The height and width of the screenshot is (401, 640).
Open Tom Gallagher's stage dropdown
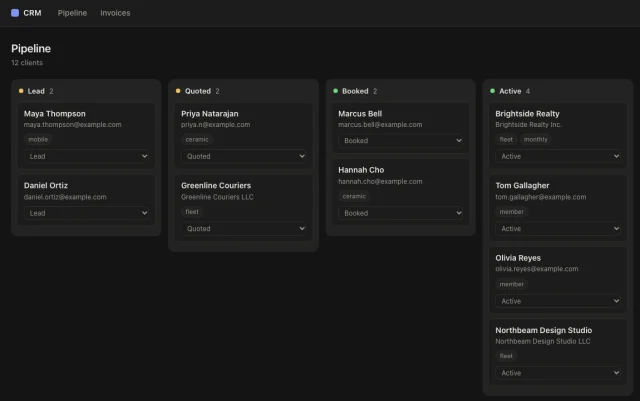click(x=558, y=229)
